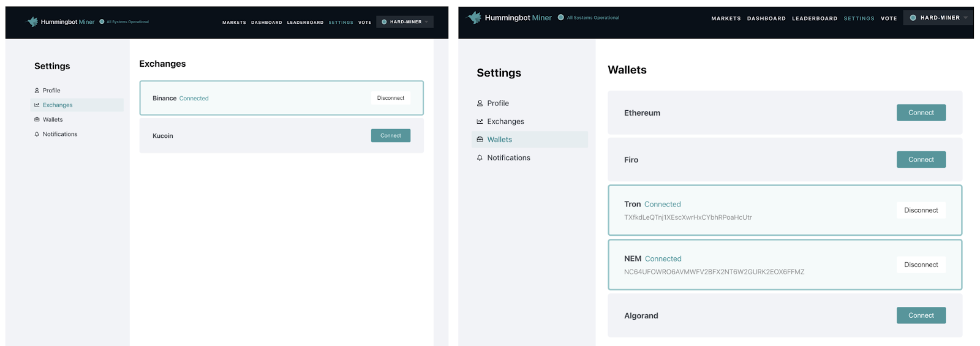Screen dimensions: 980x346
Task: Go to Leaderboard in Wallets screen top navigation
Action: pyautogui.click(x=814, y=18)
